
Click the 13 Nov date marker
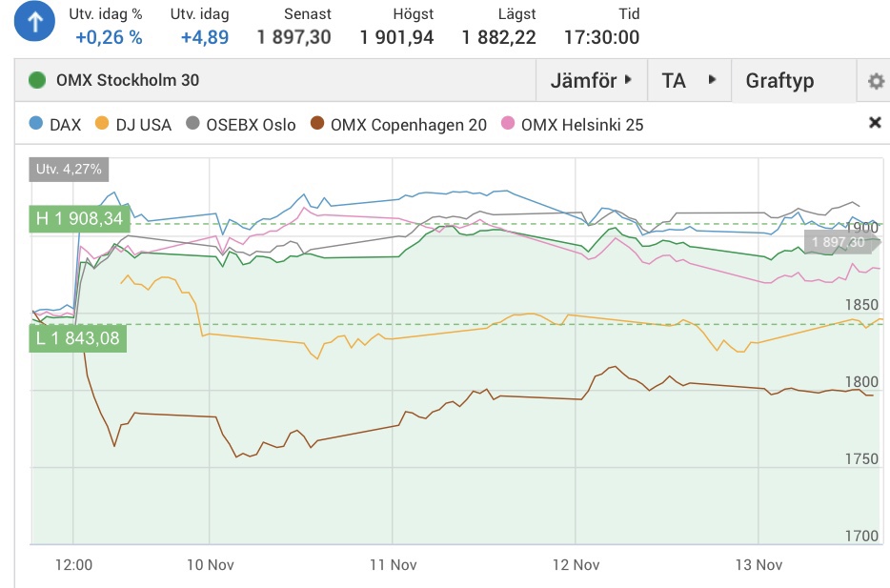(758, 564)
